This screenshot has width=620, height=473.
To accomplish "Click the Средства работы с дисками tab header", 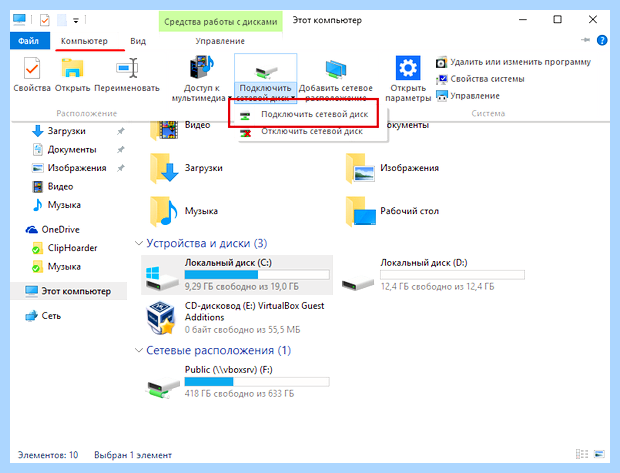I will pyautogui.click(x=221, y=21).
